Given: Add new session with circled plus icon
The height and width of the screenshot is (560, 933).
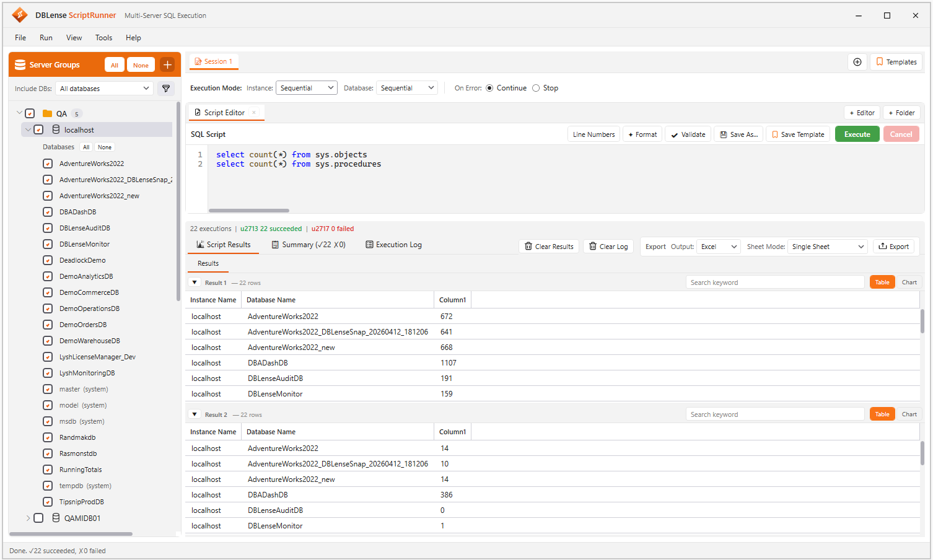Looking at the screenshot, I should pyautogui.click(x=857, y=62).
